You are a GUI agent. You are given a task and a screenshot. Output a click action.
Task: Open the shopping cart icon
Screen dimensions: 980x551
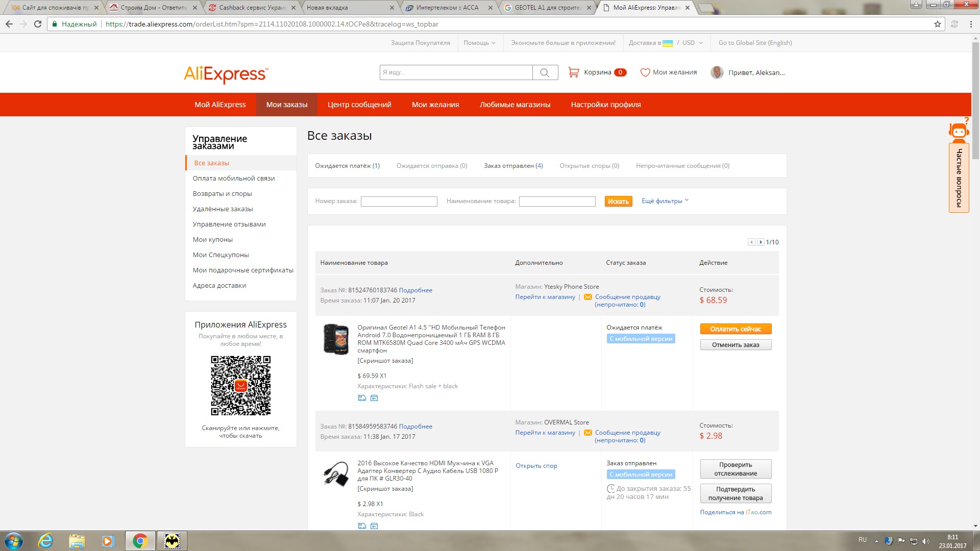coord(574,72)
